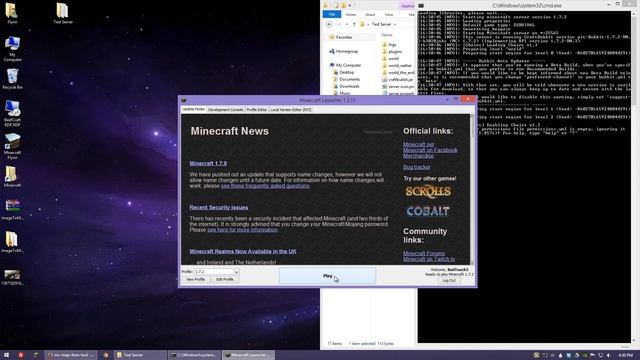Viewport: 640px width, 360px height.
Task: Click the Minecraft Launcher taskbar button
Action: point(249,355)
